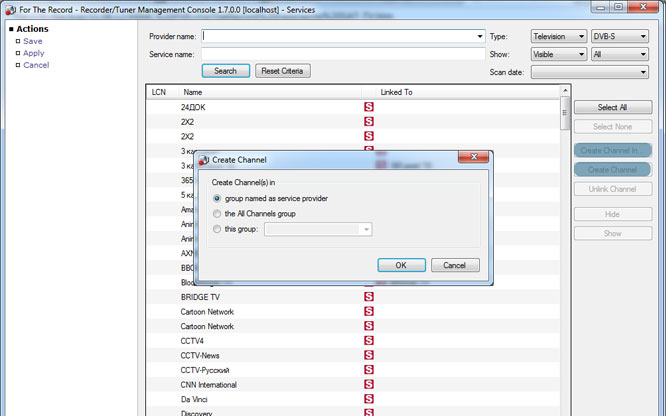Click the Create Channel dialog title icon
The image size is (666, 416).
pyautogui.click(x=204, y=159)
